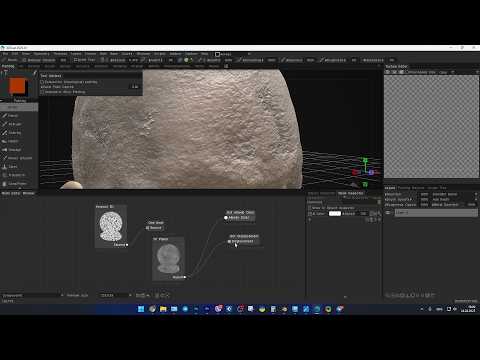Open the Preview size dropdown
This screenshot has height=360, width=480.
coord(115,295)
